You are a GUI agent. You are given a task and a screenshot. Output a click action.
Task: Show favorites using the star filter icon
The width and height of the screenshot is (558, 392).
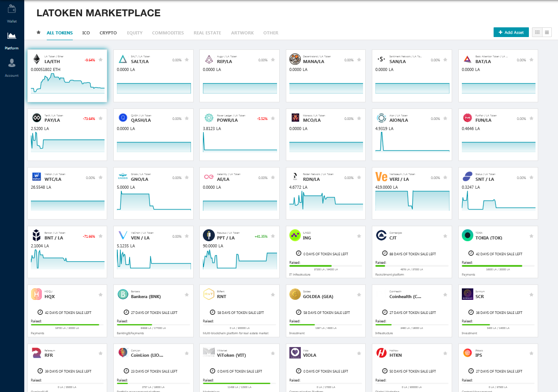38,33
